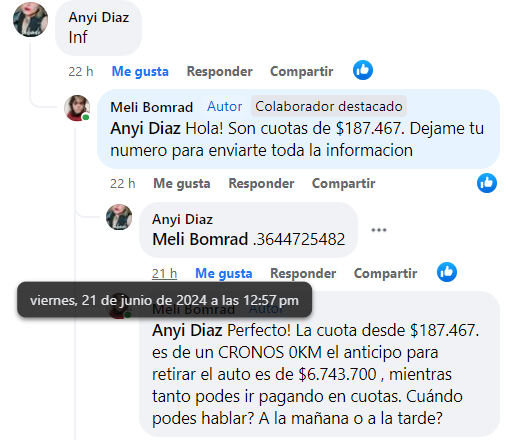The height and width of the screenshot is (440, 509).
Task: Open Meli Bomrad's name link in the cuotas reply
Action: (x=152, y=107)
